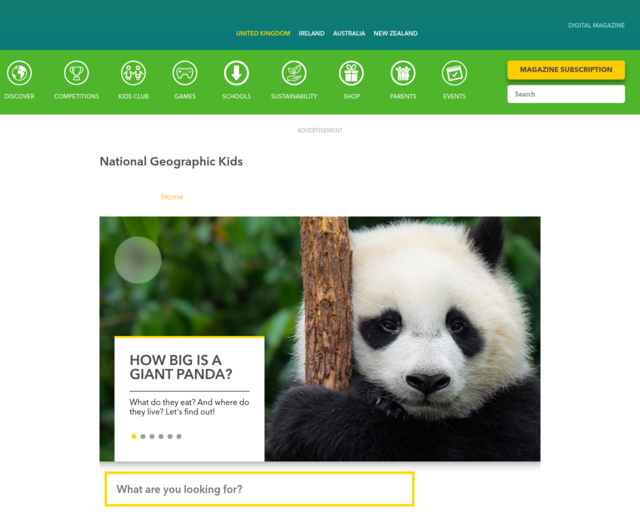Click the Magazine Subscription button
The width and height of the screenshot is (640, 512).
566,70
